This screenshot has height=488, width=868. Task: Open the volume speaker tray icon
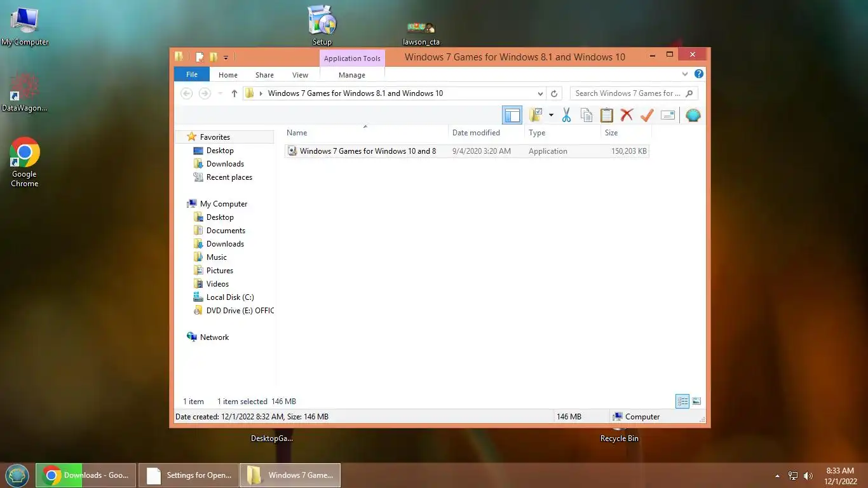tap(808, 475)
